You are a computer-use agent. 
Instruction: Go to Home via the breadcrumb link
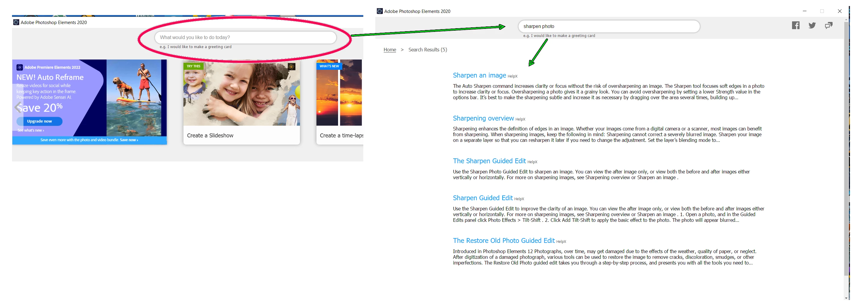tap(390, 50)
